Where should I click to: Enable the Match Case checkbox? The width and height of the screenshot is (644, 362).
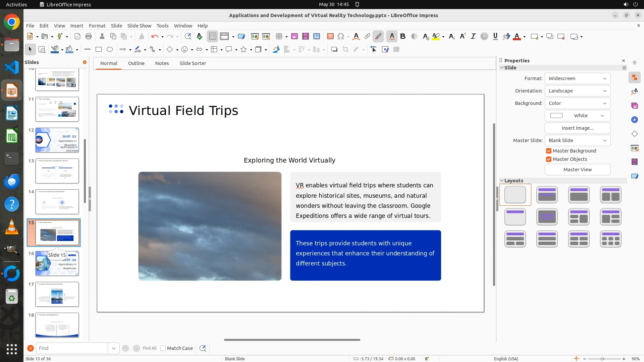tap(163, 348)
